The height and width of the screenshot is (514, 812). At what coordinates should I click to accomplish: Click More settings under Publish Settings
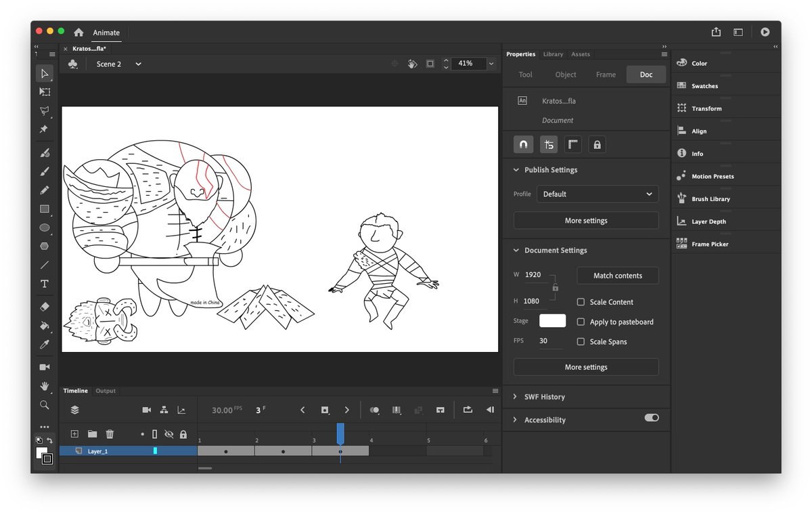click(586, 221)
